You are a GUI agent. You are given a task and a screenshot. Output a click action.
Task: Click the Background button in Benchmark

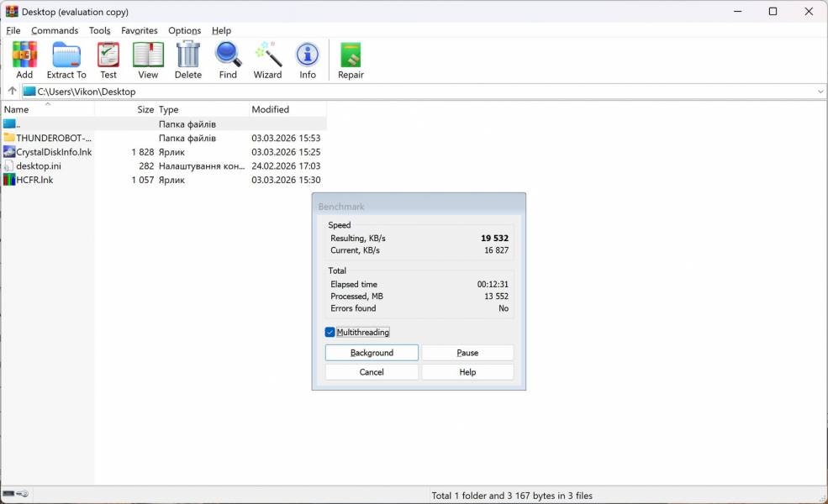coord(372,353)
